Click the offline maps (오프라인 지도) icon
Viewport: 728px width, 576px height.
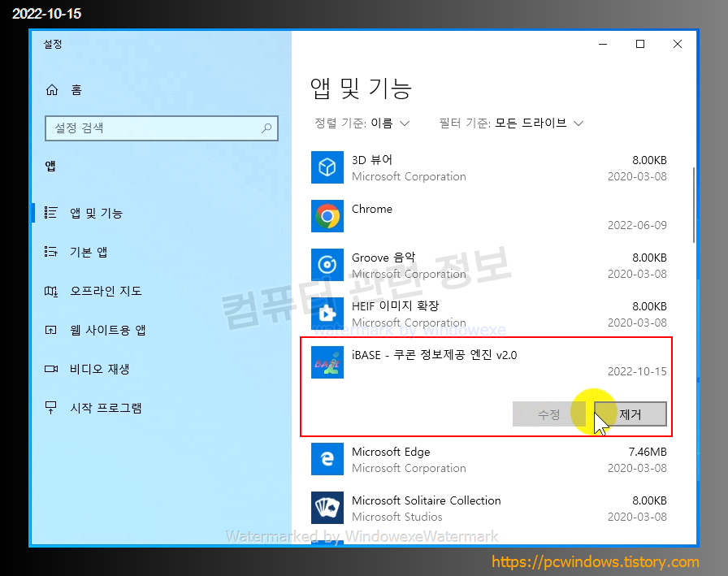coord(50,291)
